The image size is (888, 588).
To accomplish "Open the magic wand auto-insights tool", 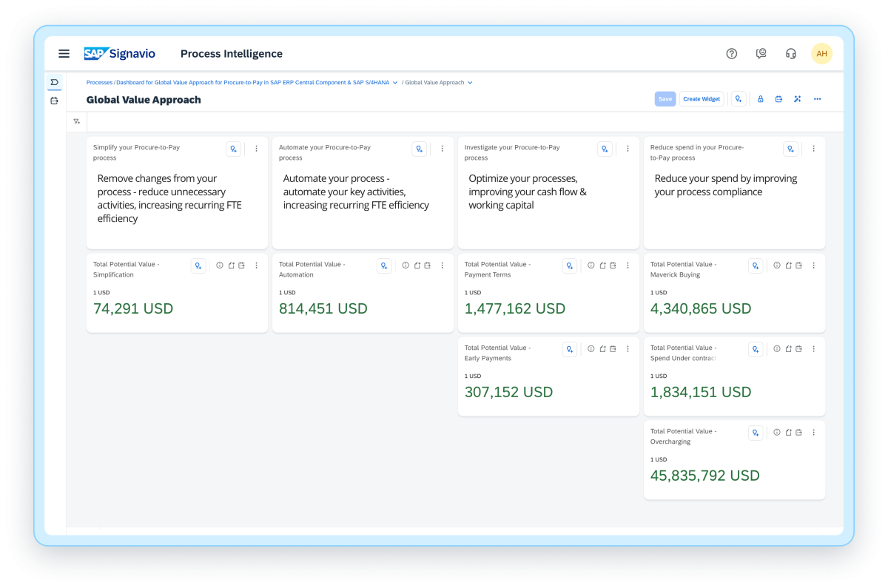I will (x=797, y=98).
